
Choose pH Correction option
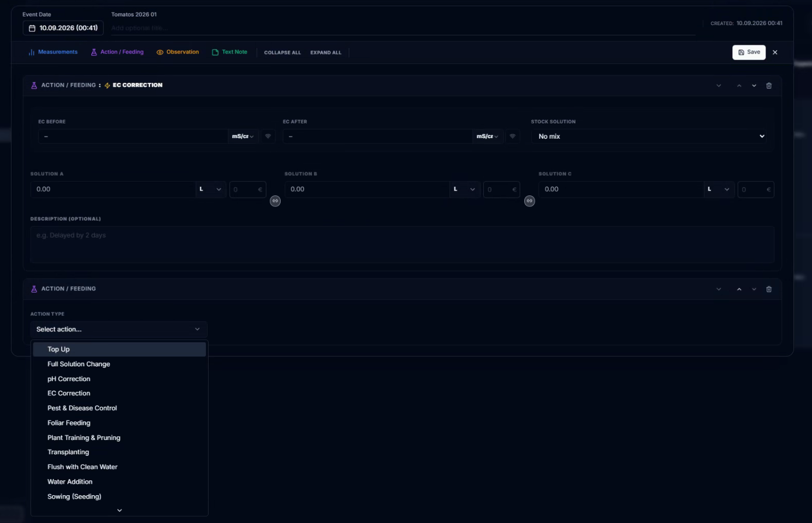coord(120,379)
